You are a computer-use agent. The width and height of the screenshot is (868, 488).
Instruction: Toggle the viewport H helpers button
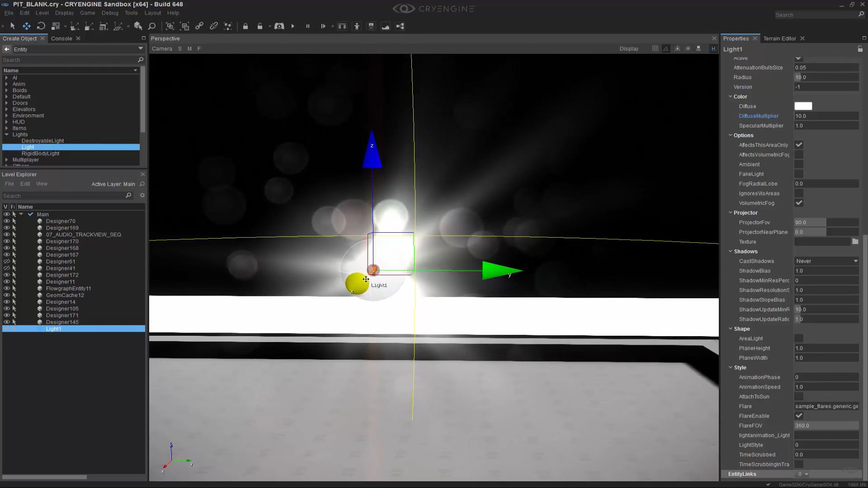(x=713, y=49)
